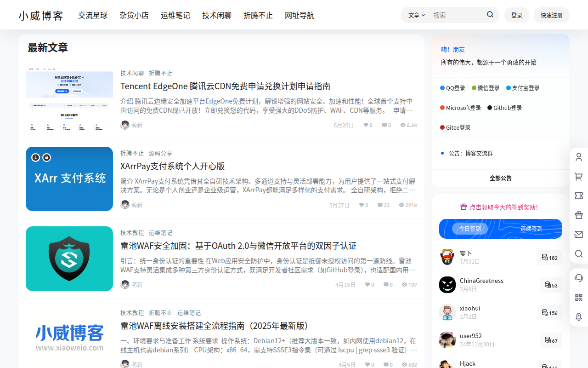Open Tencent EdgeOne 腾讯云CDN article title
The image size is (588, 368).
[x=226, y=86]
